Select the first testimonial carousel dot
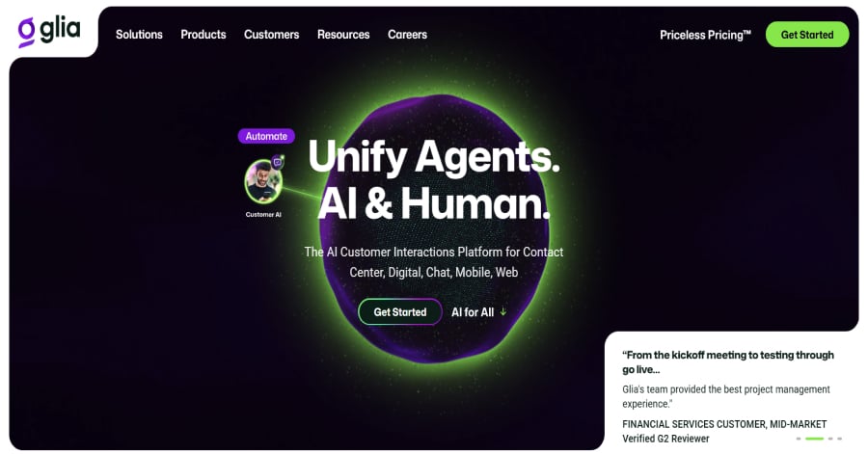The width and height of the screenshot is (868, 454). [799, 439]
